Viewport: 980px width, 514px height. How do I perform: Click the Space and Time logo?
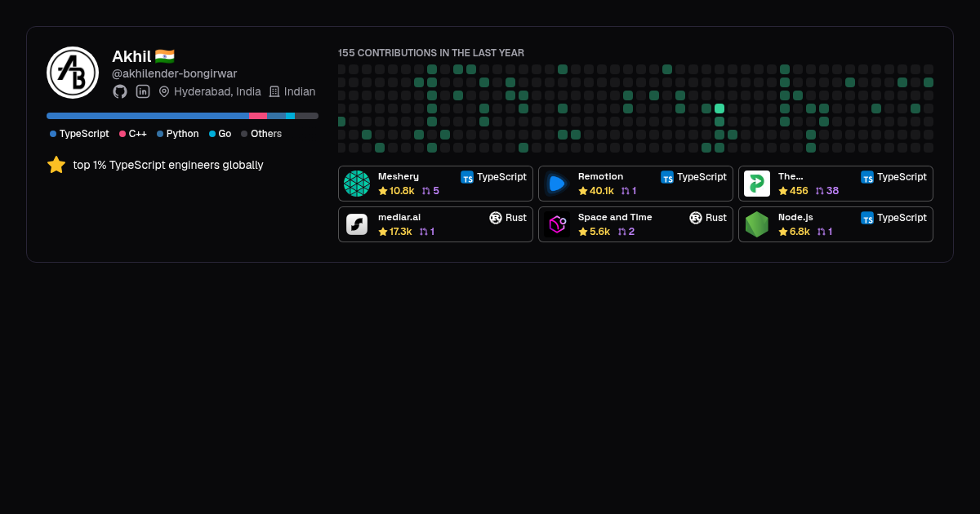tap(557, 224)
